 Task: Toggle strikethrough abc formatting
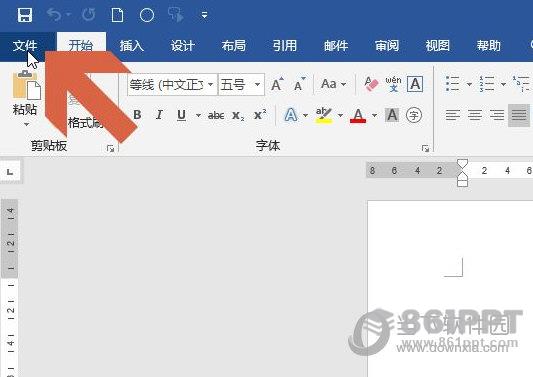pos(216,116)
